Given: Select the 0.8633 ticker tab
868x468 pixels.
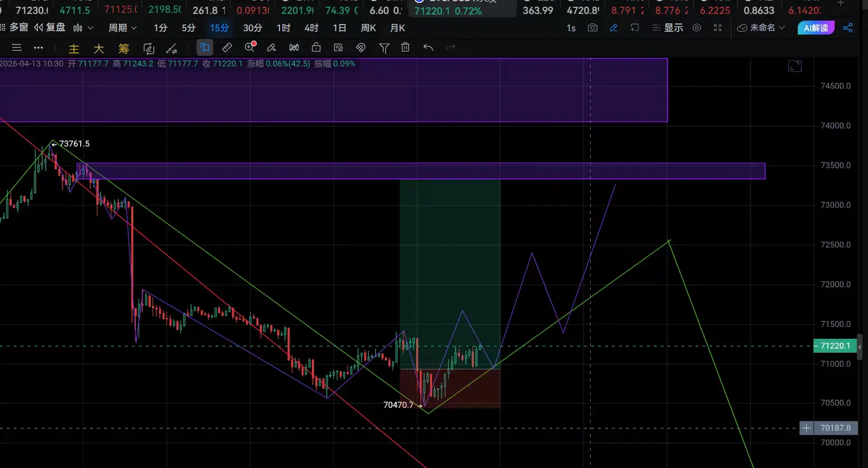Looking at the screenshot, I should pyautogui.click(x=759, y=10).
